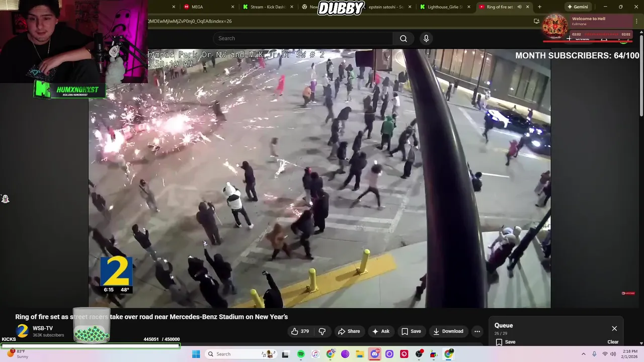Image resolution: width=644 pixels, height=362 pixels.
Task: Switch to Lighthouse_Girlie tab
Action: pos(445,7)
